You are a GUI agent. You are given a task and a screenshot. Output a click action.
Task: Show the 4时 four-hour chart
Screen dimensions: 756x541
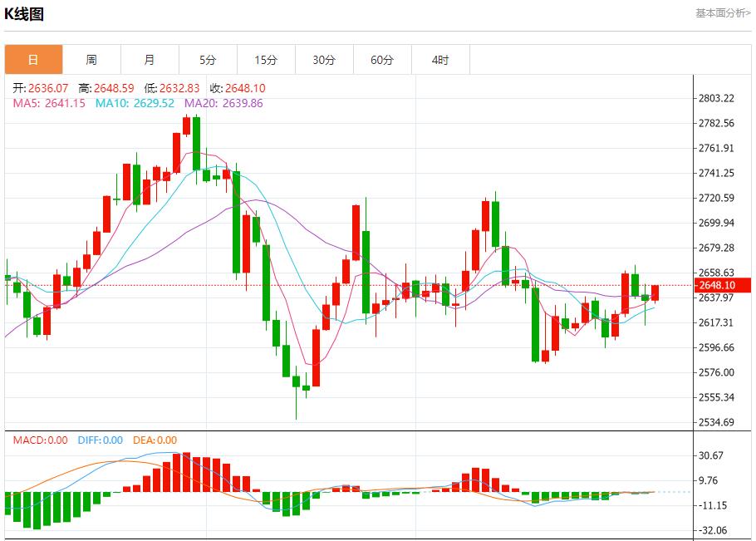pyautogui.click(x=440, y=60)
